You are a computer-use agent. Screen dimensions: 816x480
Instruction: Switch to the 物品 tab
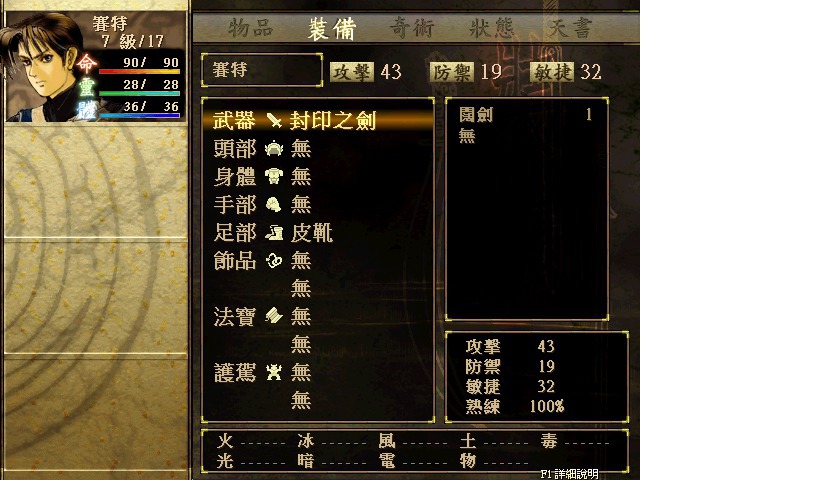[x=251, y=28]
